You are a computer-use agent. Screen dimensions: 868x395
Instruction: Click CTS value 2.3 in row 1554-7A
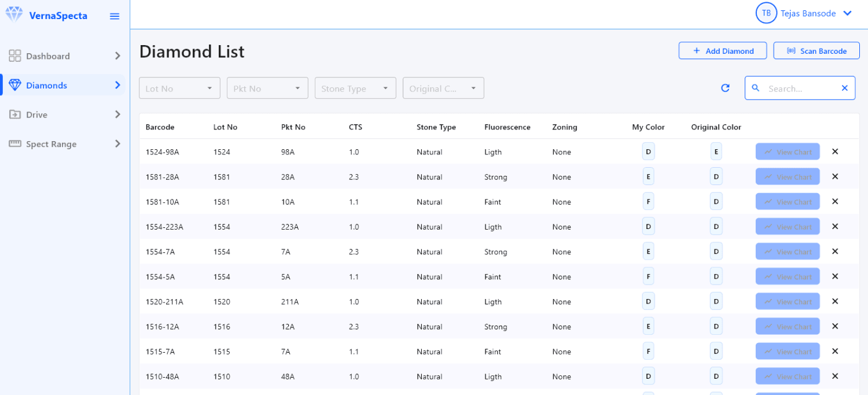coord(354,252)
